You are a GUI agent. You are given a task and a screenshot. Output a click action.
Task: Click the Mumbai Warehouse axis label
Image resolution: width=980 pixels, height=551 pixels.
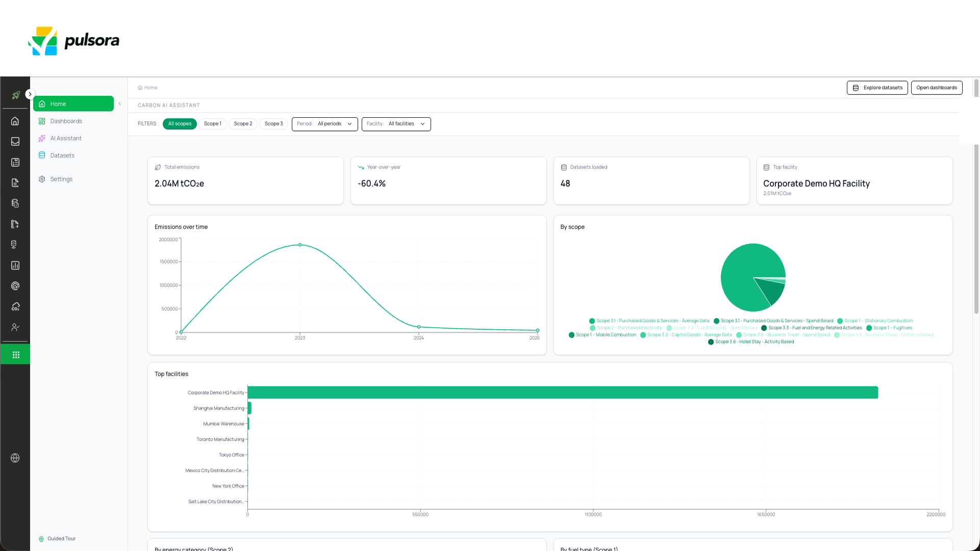(x=223, y=424)
